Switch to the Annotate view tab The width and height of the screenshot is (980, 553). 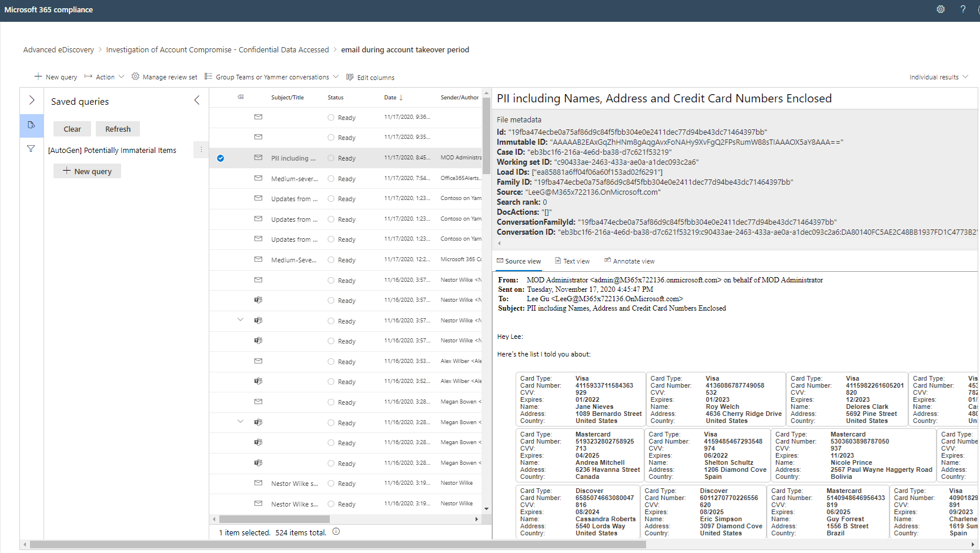tap(629, 261)
